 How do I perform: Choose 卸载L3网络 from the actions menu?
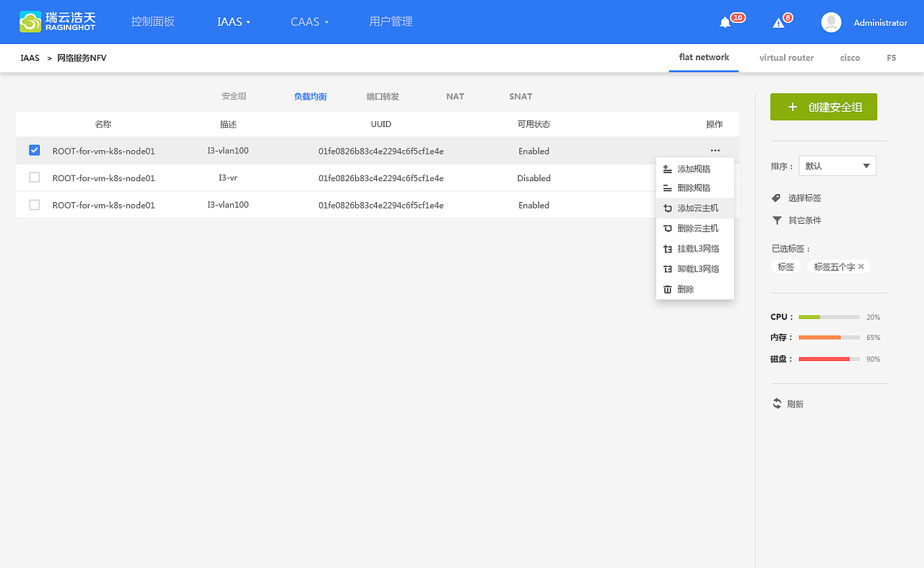(x=694, y=269)
